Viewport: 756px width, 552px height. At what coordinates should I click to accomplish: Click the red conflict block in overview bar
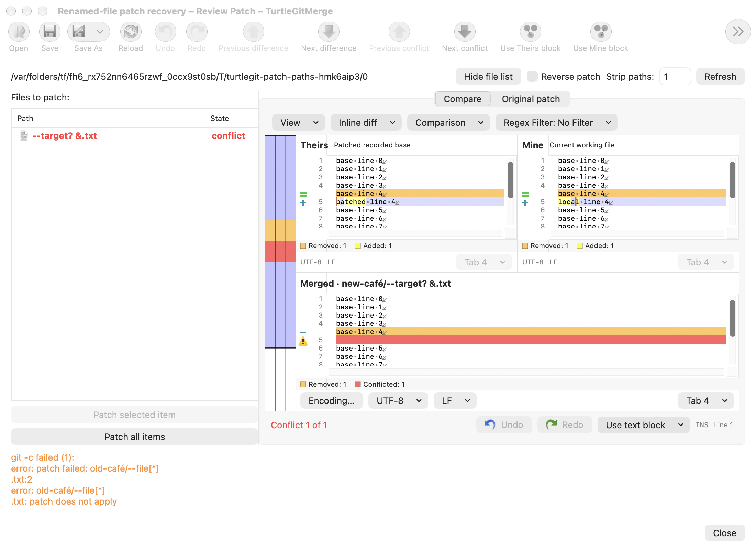(x=280, y=252)
